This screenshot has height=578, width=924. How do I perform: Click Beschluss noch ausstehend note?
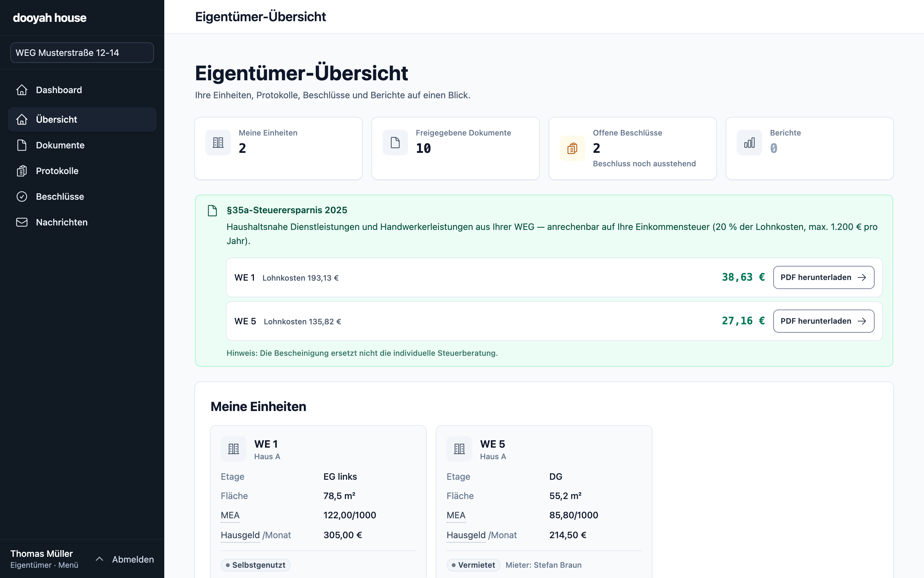click(x=644, y=164)
